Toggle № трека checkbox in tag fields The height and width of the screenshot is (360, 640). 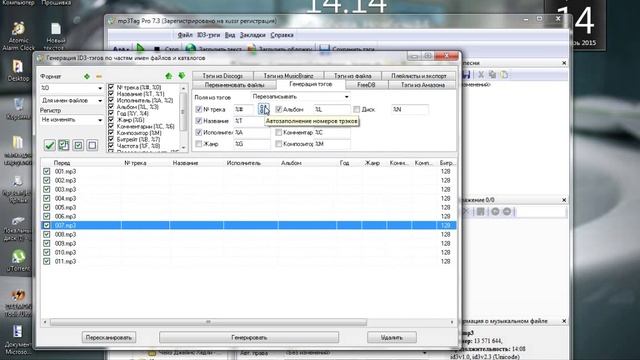click(199, 109)
